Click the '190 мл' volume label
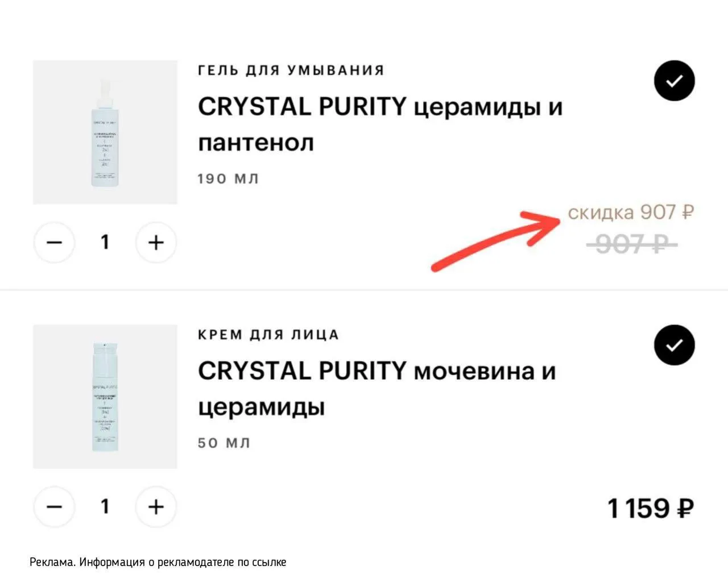Viewport: 728px width, 578px height. tap(228, 178)
